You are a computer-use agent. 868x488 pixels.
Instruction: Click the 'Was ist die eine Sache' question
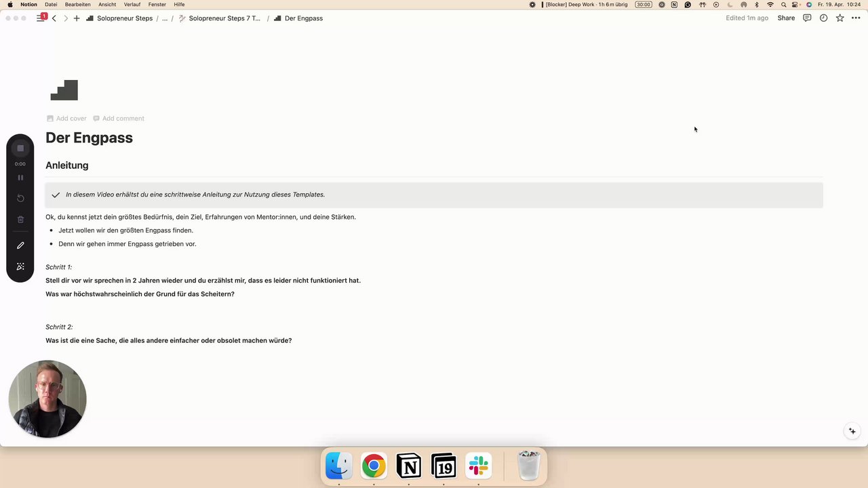pos(169,340)
